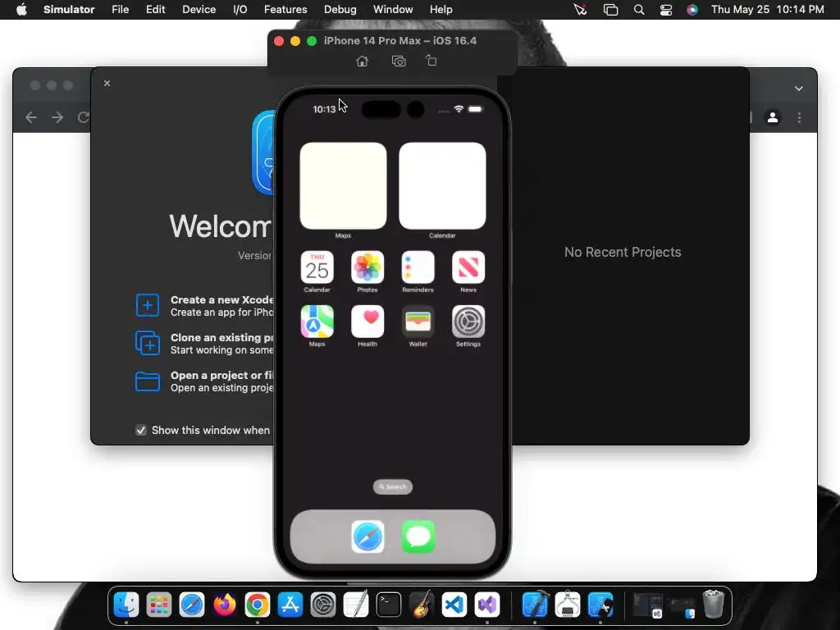Uncheck Show this window when Xcode launches

(141, 430)
